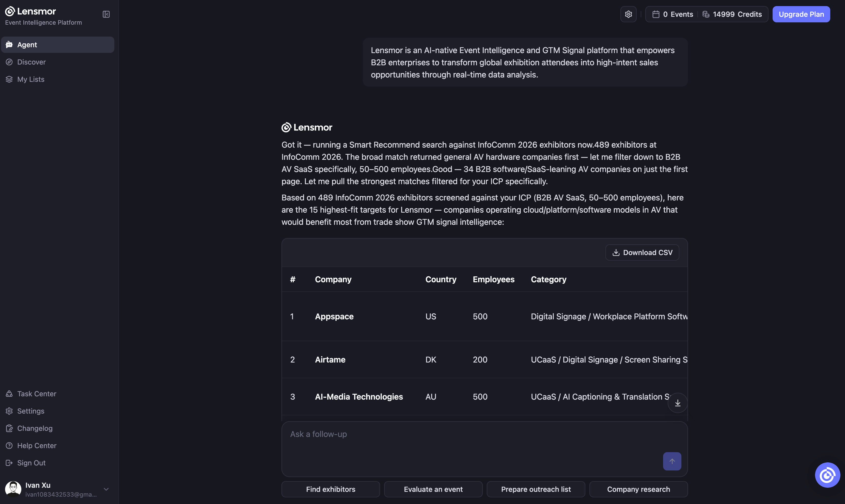Click the Sign Out icon
This screenshot has width=845, height=504.
(x=9, y=463)
